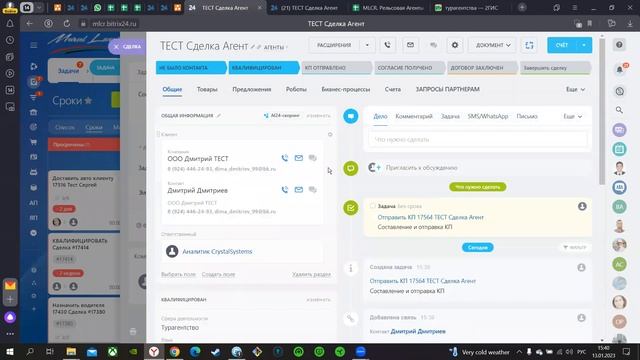Select the Комментарий timeline tab
This screenshot has width=640, height=360.
tap(414, 116)
